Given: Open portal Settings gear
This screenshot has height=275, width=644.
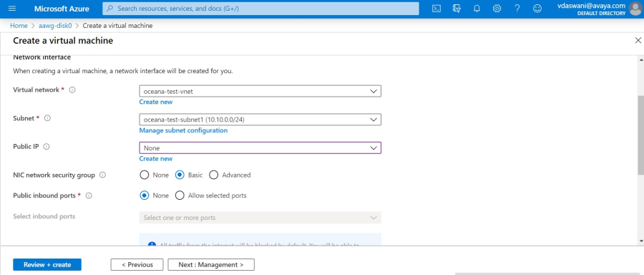Looking at the screenshot, I should pyautogui.click(x=497, y=9).
